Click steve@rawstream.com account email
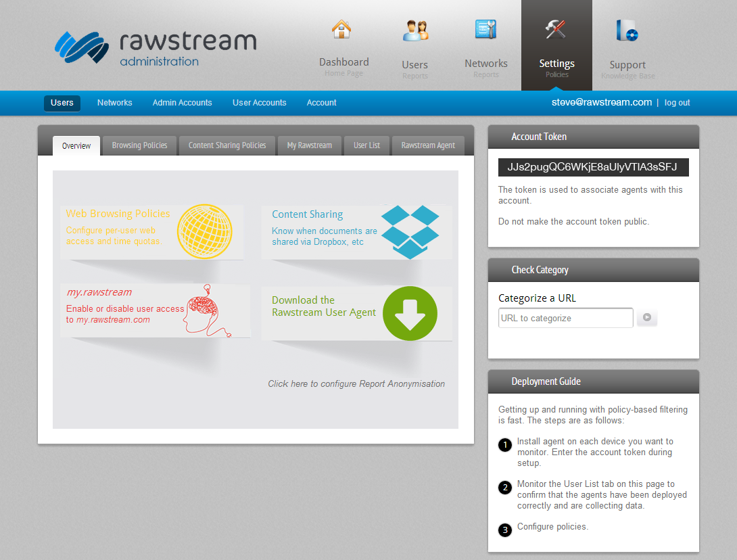The height and width of the screenshot is (560, 737). click(x=602, y=103)
